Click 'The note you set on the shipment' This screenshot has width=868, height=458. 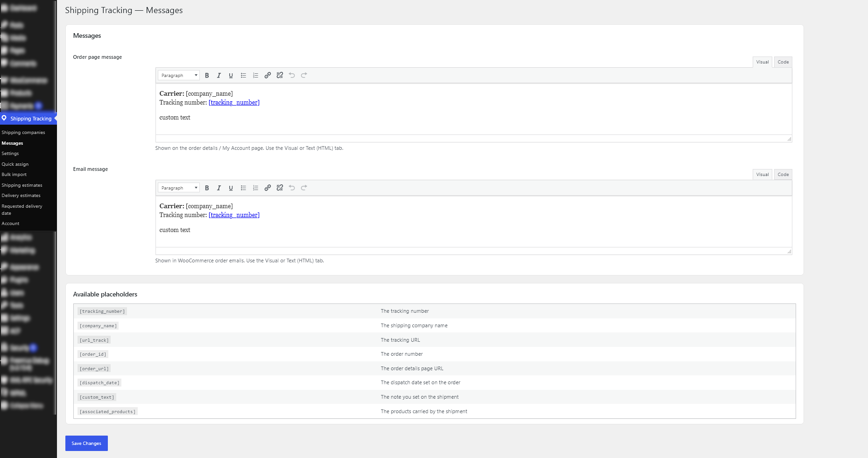(x=420, y=397)
